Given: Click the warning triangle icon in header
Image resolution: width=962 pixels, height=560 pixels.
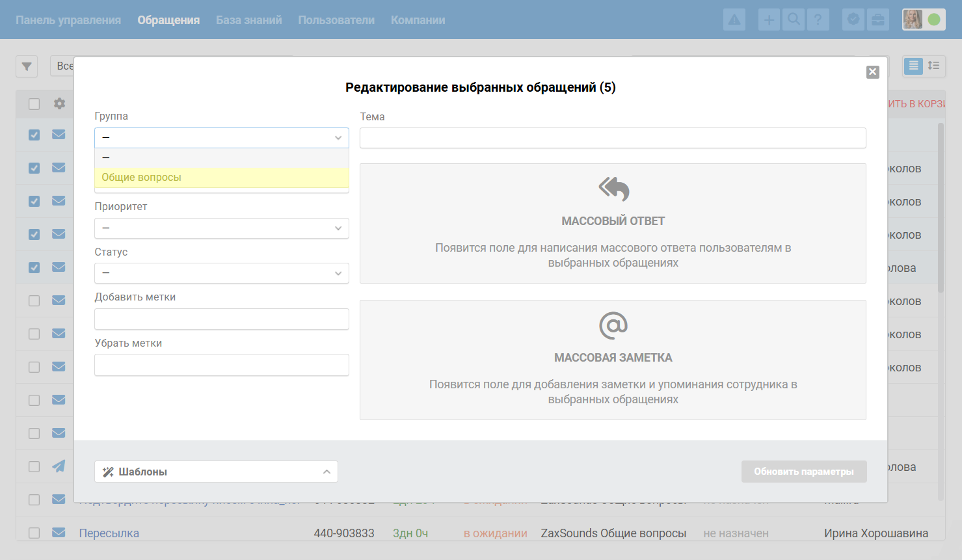Looking at the screenshot, I should click(734, 20).
